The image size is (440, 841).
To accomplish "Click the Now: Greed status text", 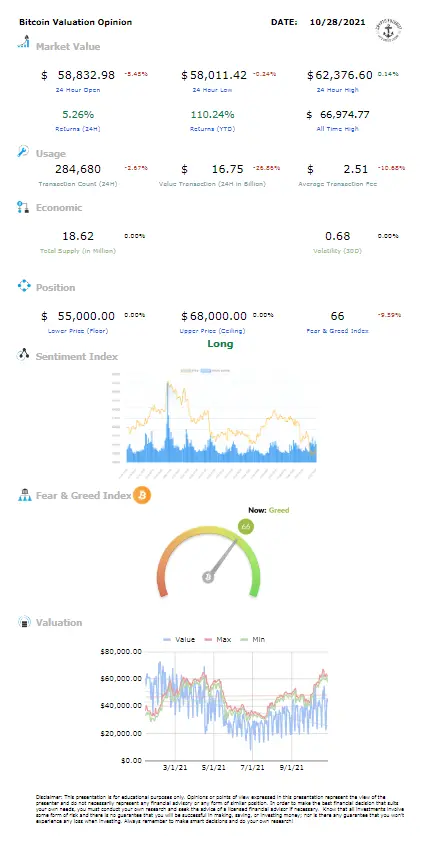I will [x=268, y=510].
